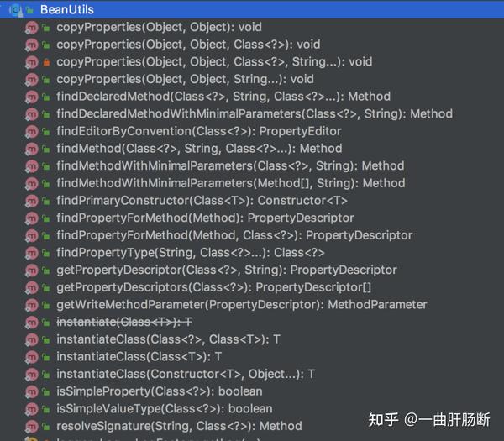Click method icon beside getPropertyDescriptors

coord(32,287)
